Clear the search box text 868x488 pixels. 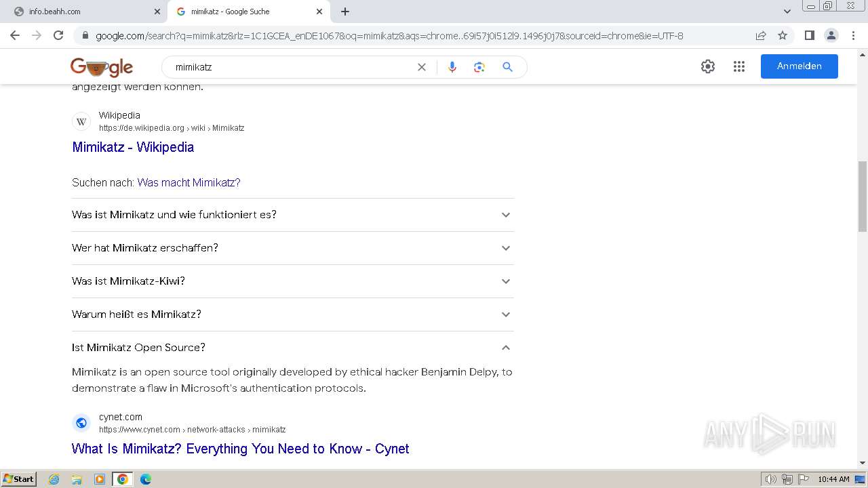422,67
